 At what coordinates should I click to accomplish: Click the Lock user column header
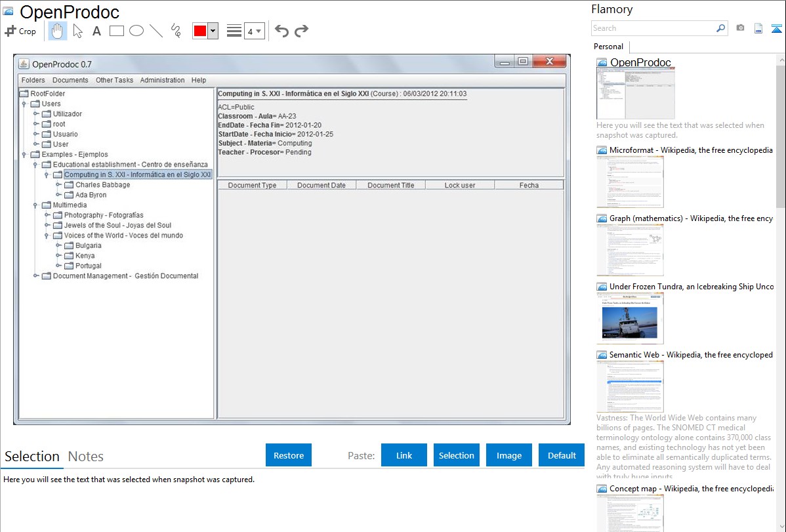click(x=460, y=185)
